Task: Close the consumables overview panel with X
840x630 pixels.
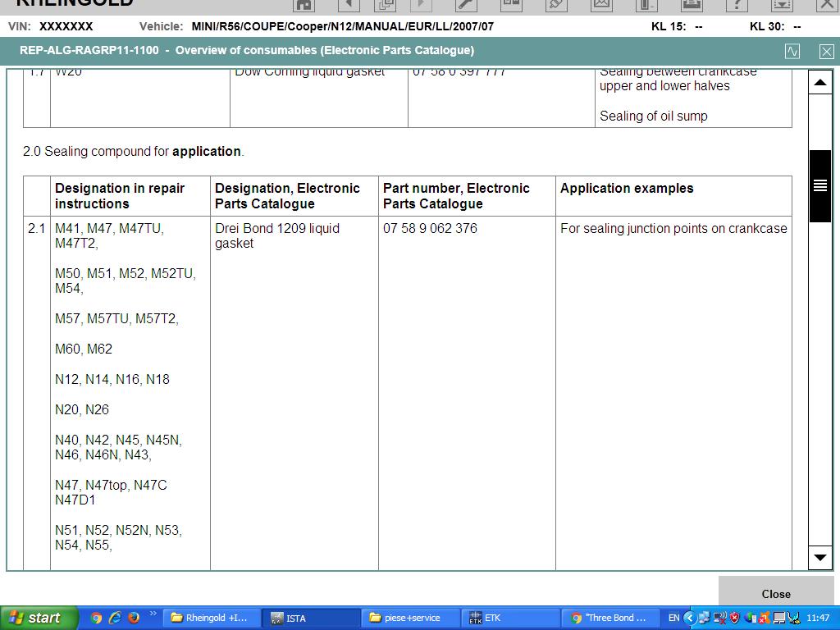Action: click(x=826, y=51)
